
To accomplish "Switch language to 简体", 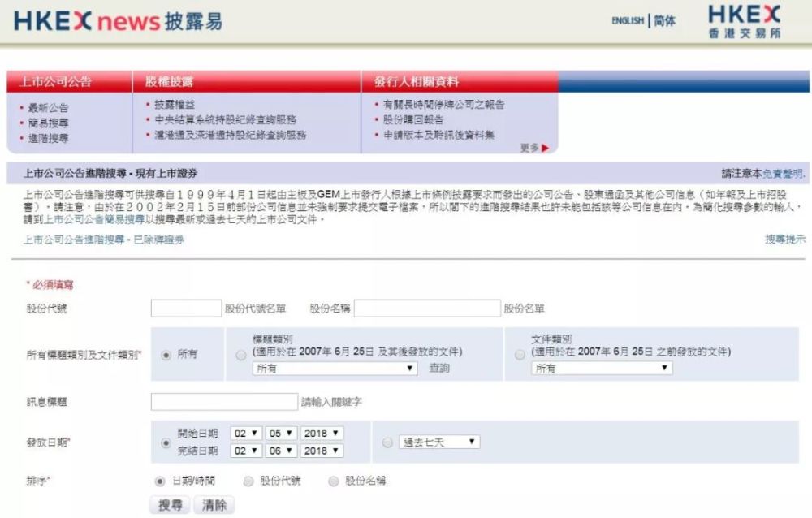I will (664, 21).
